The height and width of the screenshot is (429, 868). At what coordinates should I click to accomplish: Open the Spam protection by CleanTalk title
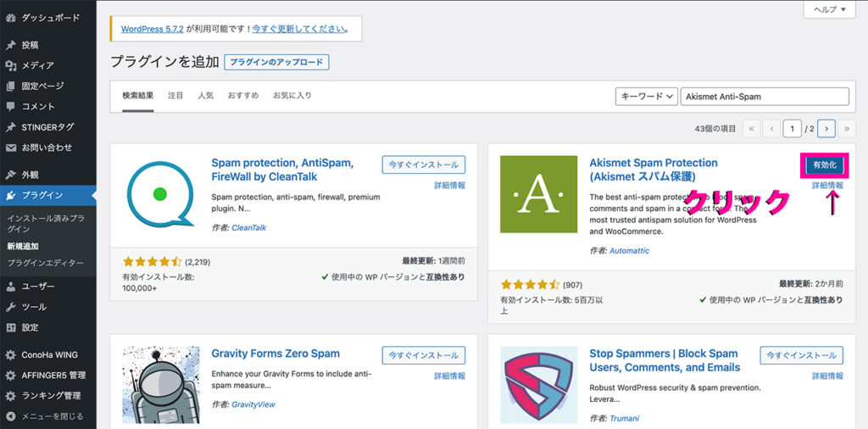[x=282, y=170]
